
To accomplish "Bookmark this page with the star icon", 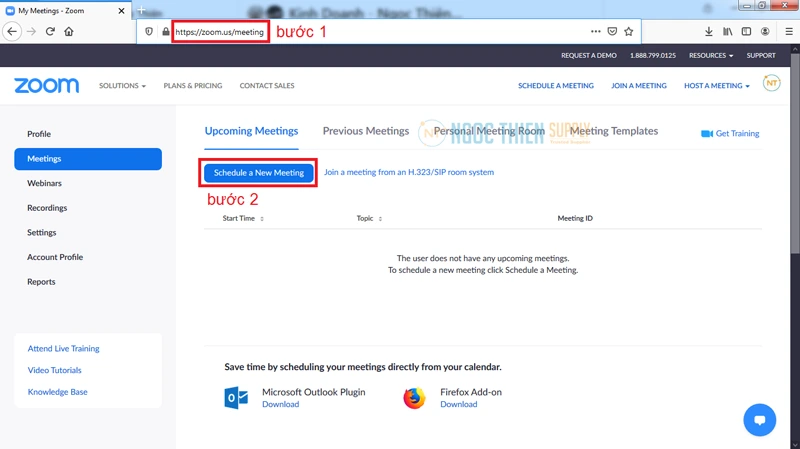I will (629, 32).
